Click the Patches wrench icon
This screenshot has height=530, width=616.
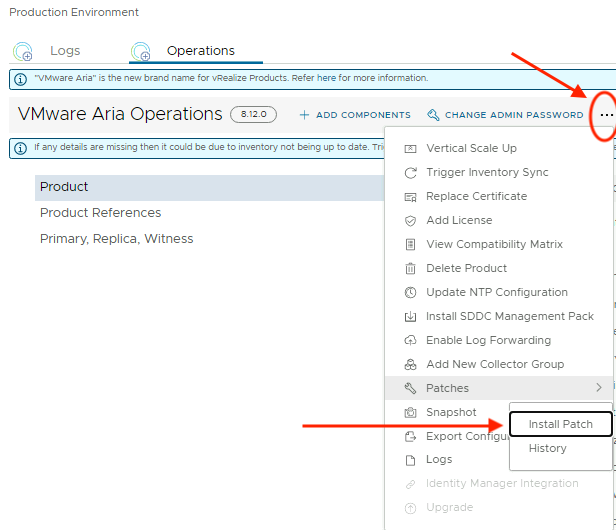(x=410, y=388)
